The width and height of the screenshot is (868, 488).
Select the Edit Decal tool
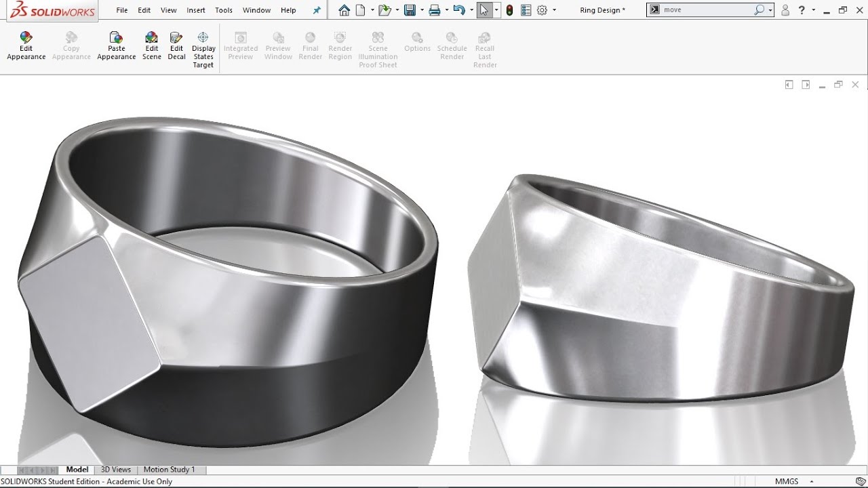point(176,46)
